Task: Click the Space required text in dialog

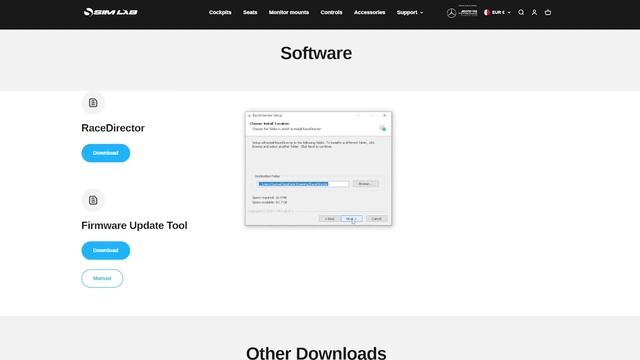Action: (269, 198)
